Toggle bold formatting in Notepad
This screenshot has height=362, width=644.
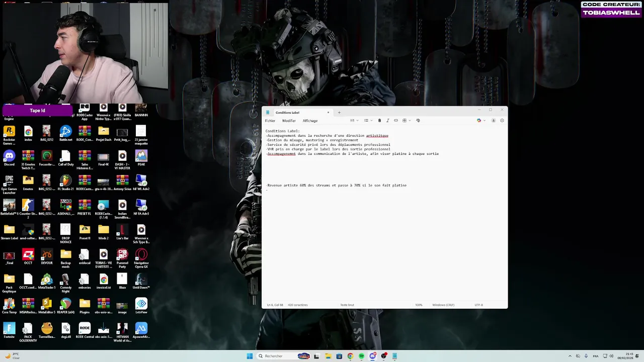tap(379, 121)
